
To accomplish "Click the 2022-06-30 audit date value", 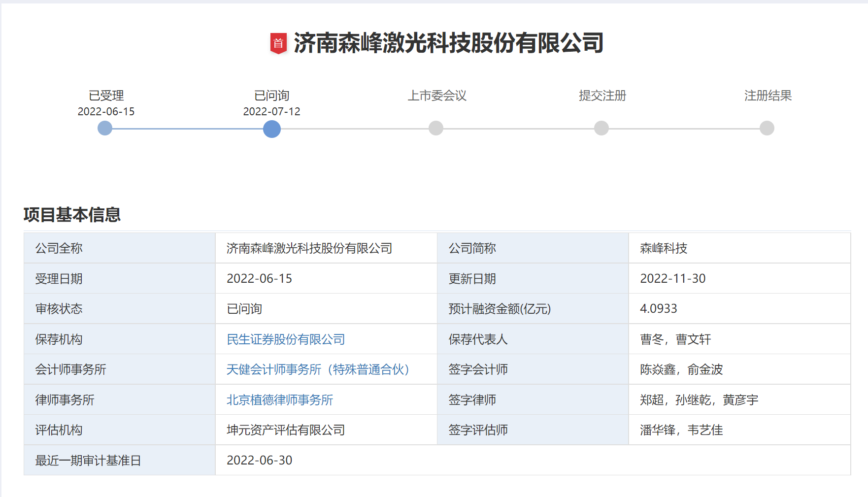I will click(x=259, y=461).
